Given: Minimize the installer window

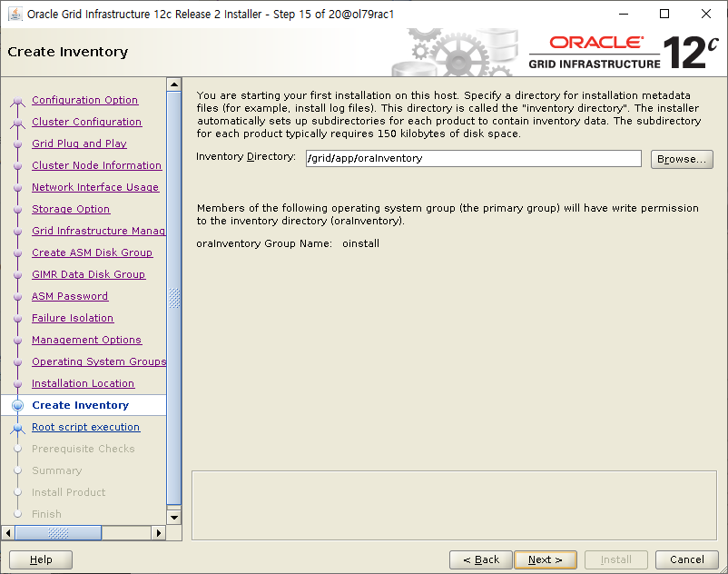Looking at the screenshot, I should point(624,14).
